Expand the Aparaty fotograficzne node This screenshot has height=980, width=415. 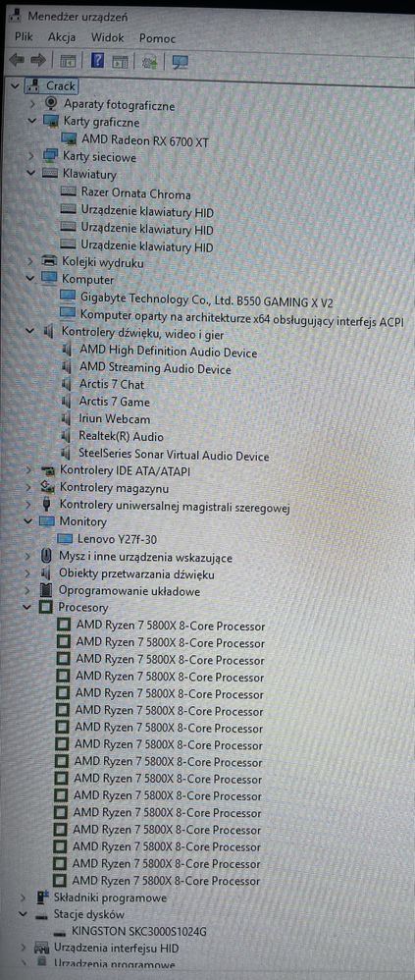click(x=32, y=104)
